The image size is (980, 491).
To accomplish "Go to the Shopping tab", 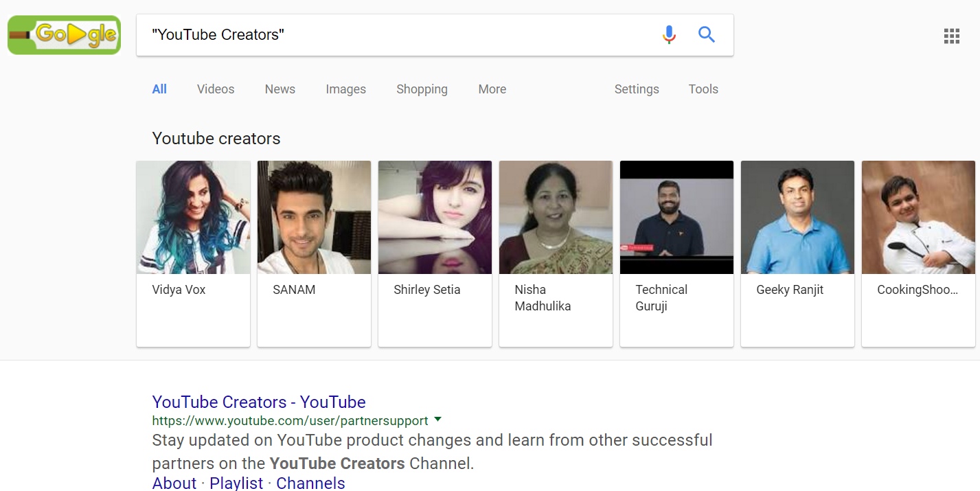I will coord(422,89).
